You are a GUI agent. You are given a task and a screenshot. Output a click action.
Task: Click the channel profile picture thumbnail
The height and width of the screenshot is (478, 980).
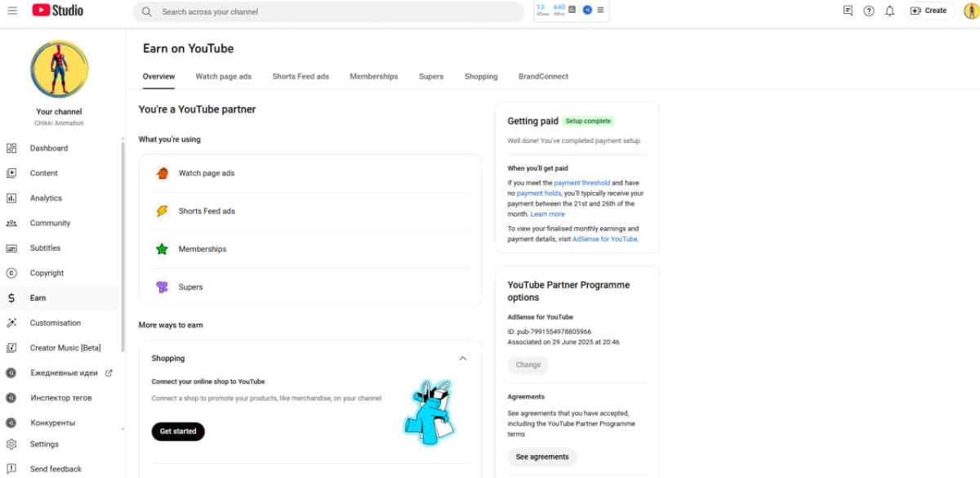[60, 69]
